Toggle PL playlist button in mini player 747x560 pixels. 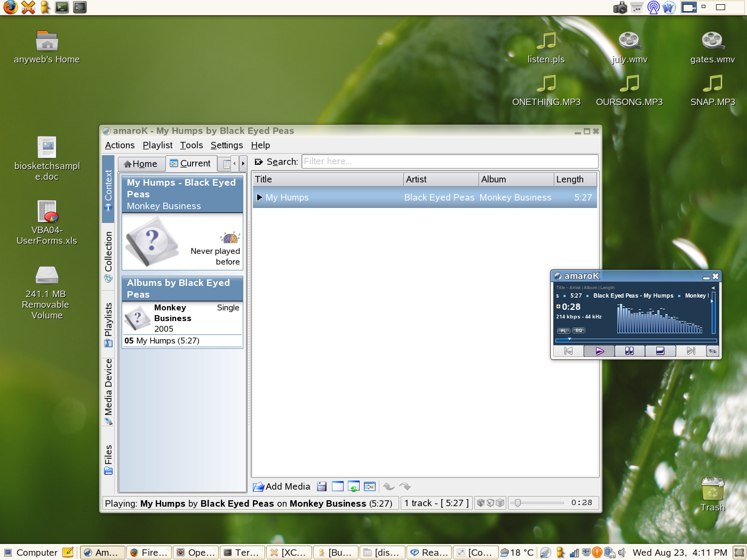click(x=563, y=331)
